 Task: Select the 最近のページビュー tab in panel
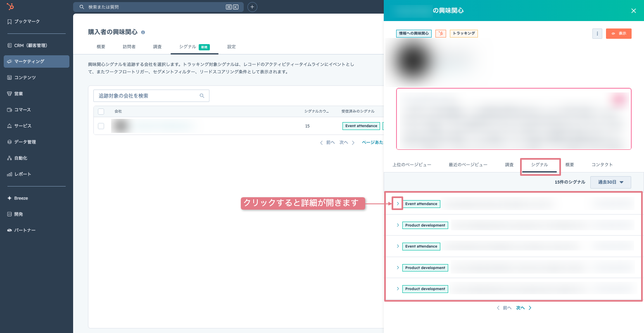[468, 165]
